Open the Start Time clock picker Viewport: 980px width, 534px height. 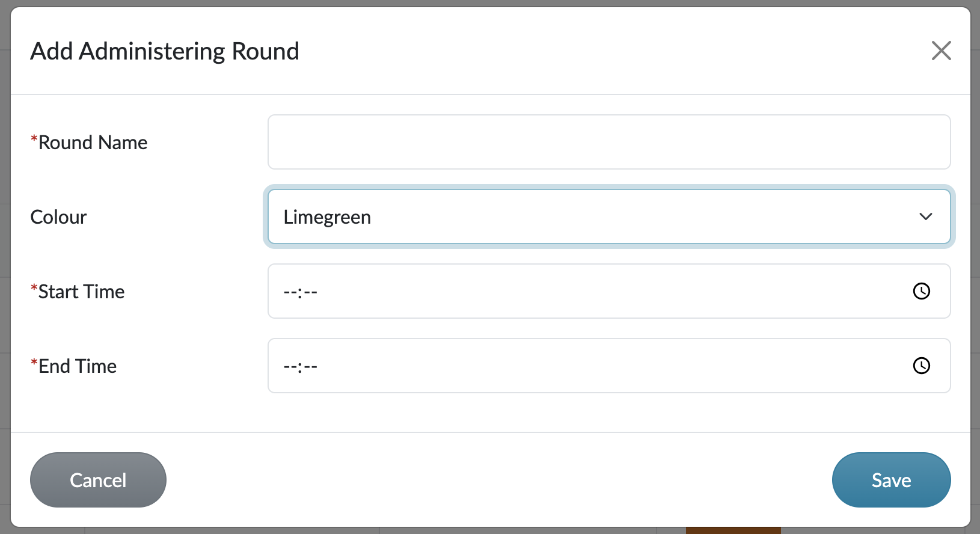[x=921, y=292]
